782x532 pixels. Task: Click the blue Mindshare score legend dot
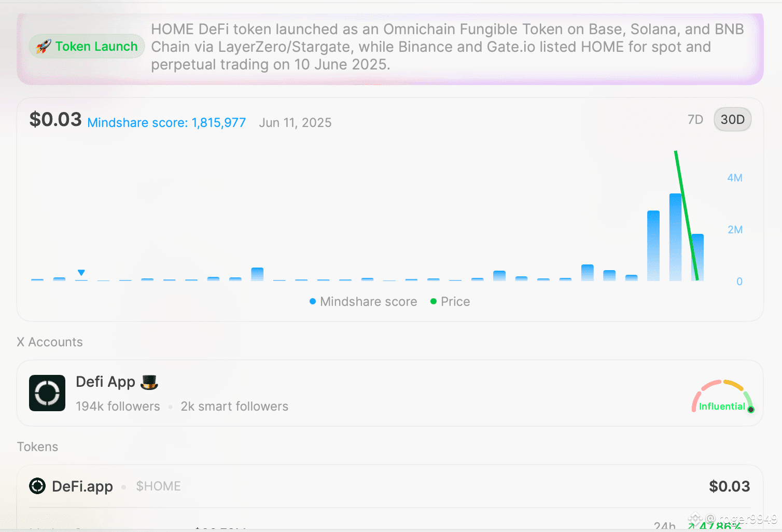click(313, 301)
